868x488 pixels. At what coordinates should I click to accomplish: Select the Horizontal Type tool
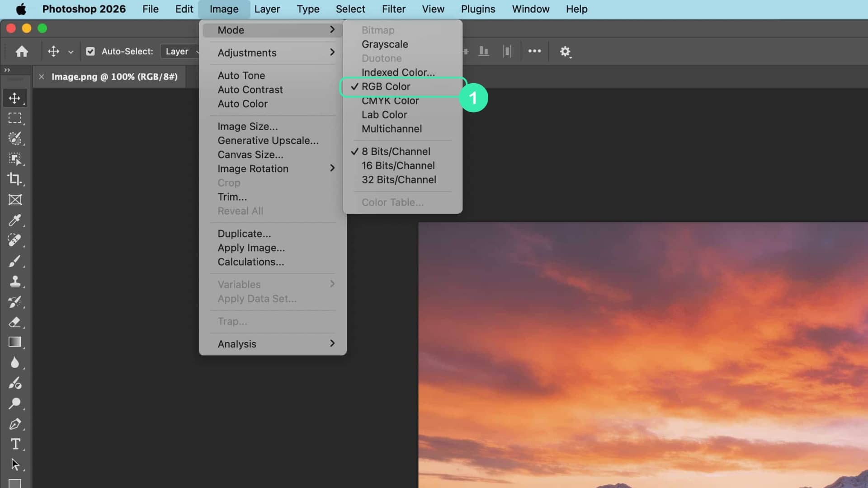point(15,444)
